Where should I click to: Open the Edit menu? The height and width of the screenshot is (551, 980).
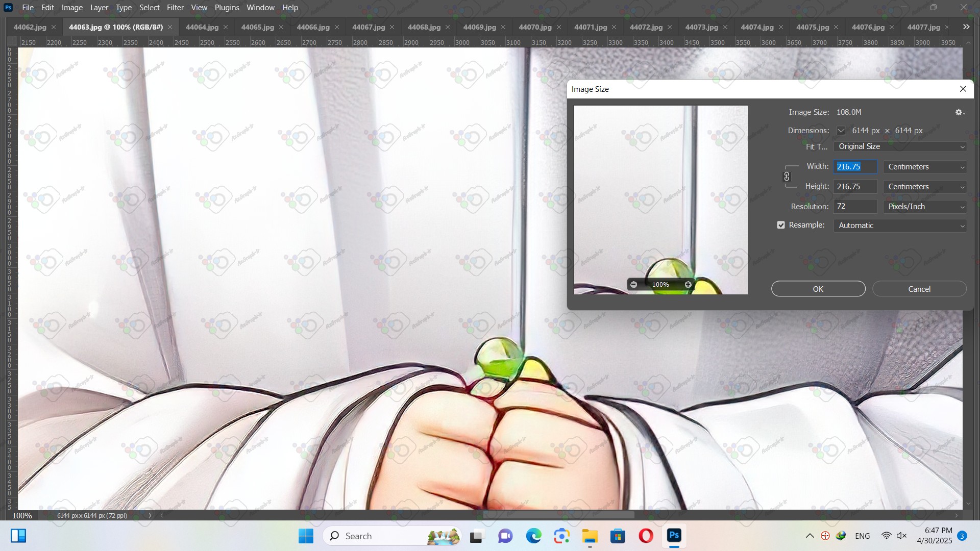click(x=47, y=8)
